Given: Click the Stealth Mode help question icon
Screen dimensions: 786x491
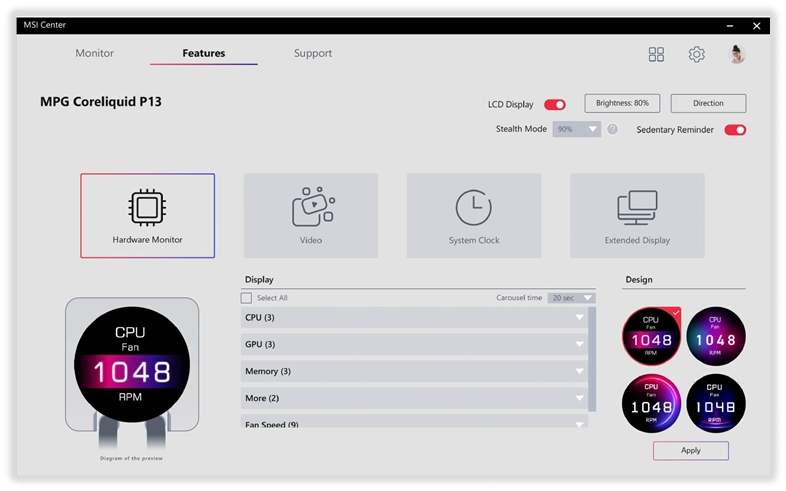Looking at the screenshot, I should pyautogui.click(x=612, y=129).
